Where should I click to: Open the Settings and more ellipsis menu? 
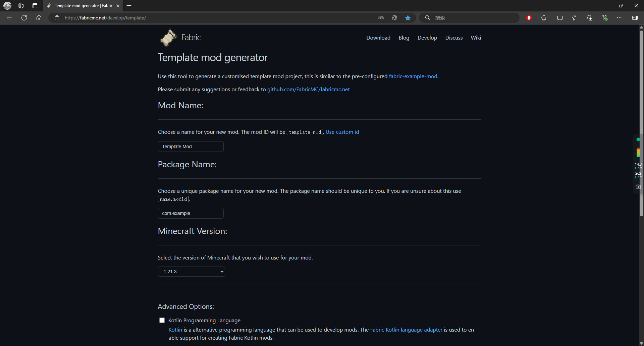click(619, 18)
